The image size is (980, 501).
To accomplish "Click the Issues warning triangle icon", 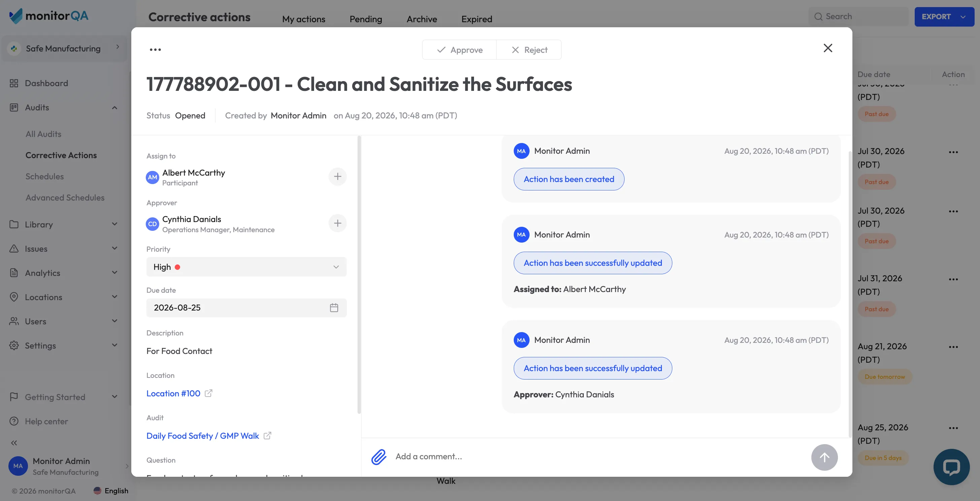I will 14,249.
